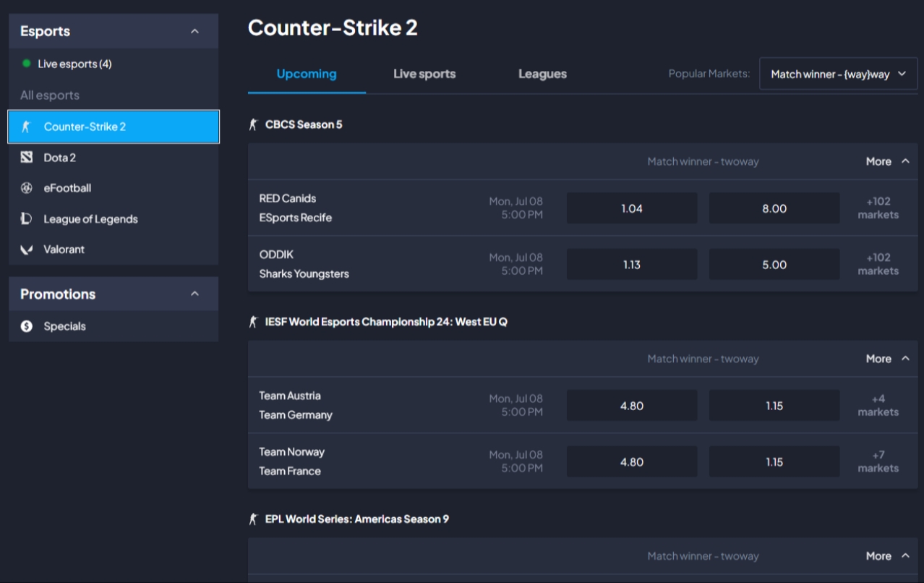Bet on ODDIK at 1.13

click(632, 265)
